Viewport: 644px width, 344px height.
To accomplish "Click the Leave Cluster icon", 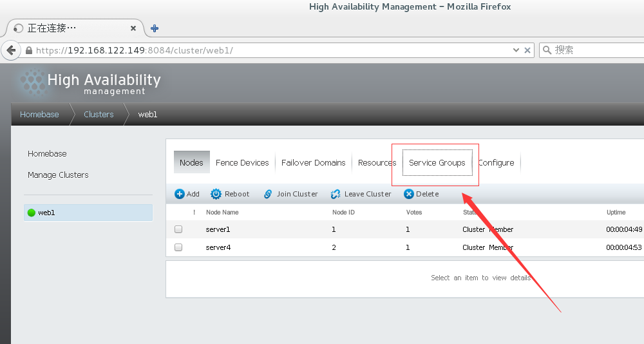I will click(x=336, y=194).
